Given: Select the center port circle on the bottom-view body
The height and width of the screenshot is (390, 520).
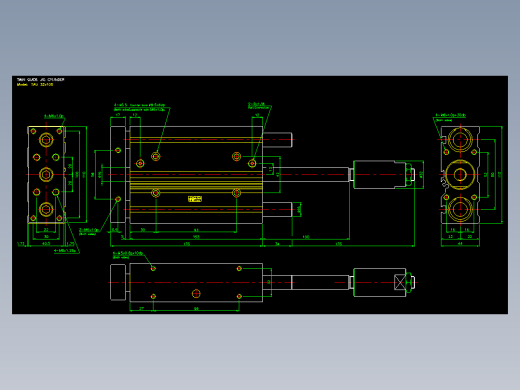Looking at the screenshot, I should 196,294.
